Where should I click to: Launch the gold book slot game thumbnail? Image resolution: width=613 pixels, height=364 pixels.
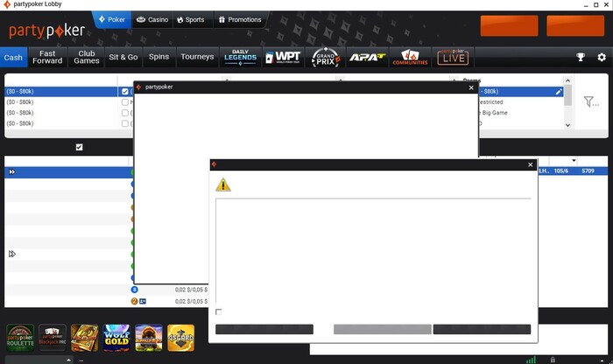point(84,338)
